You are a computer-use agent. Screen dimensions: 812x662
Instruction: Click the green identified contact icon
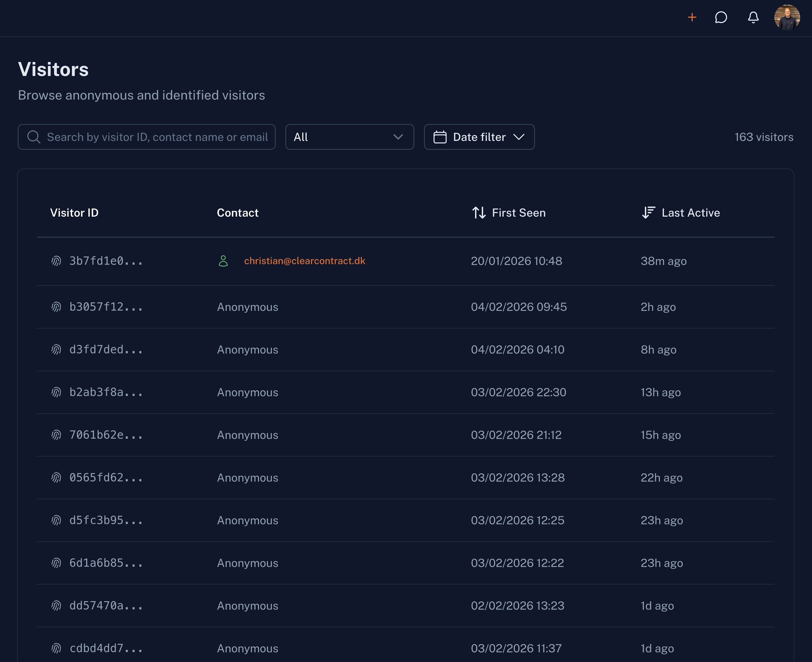(x=223, y=261)
